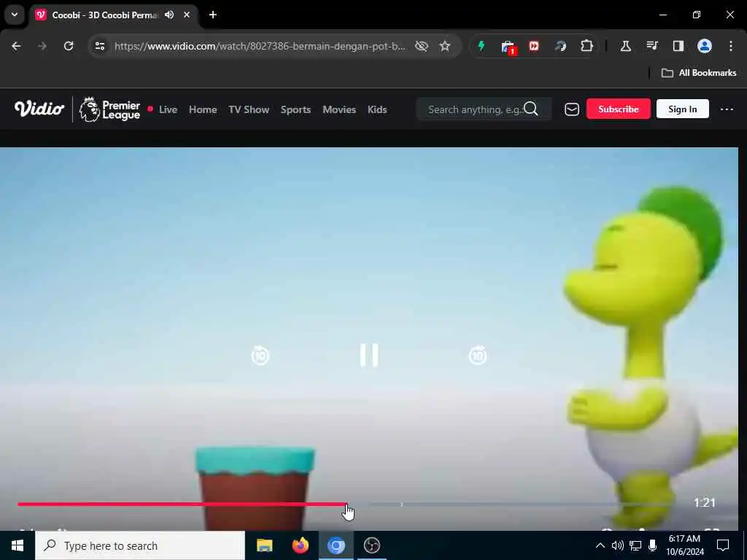Focus the Search anything input field
The width and height of the screenshot is (747, 560).
[x=474, y=109]
